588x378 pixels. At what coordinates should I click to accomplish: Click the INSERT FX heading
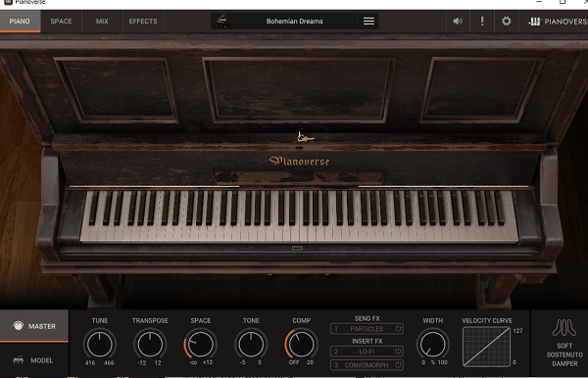[367, 341]
